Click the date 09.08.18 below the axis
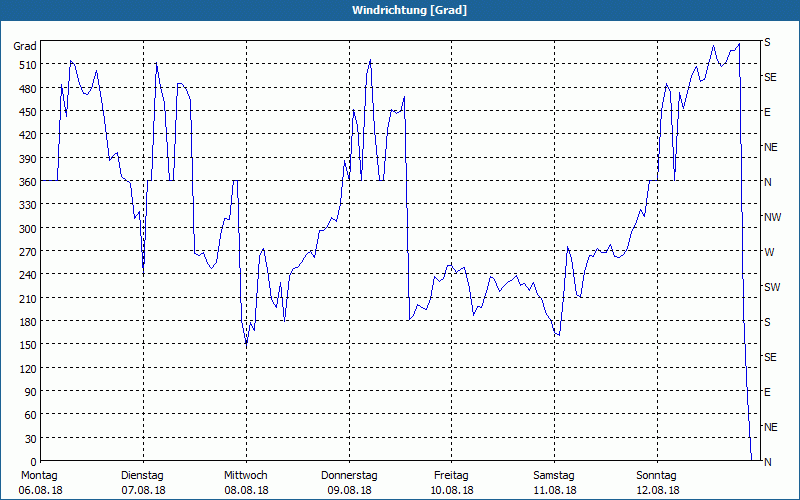Viewport: 800px width, 500px height. click(x=349, y=490)
